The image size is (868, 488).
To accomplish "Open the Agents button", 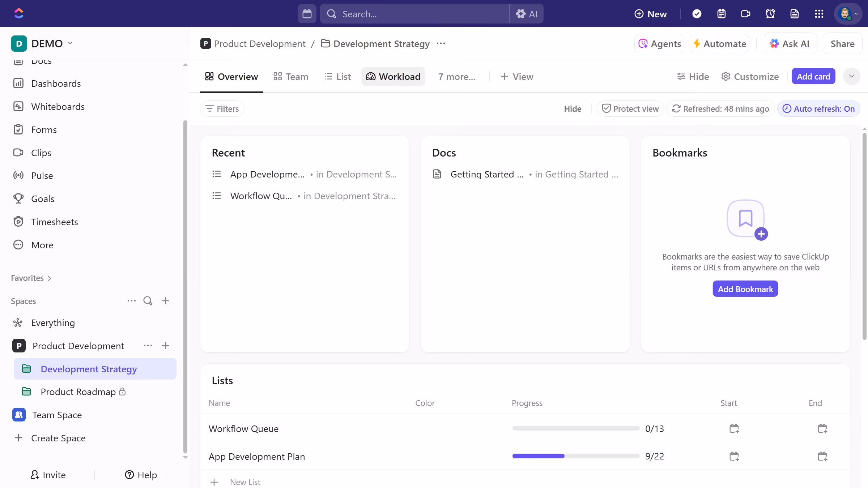I will point(659,43).
